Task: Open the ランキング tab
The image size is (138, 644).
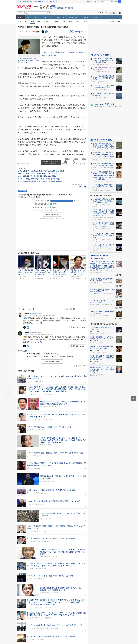Action: click(x=86, y=17)
